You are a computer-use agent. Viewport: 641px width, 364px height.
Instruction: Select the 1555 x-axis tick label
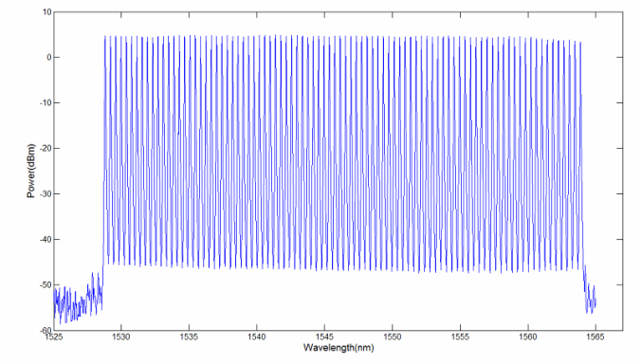click(460, 337)
